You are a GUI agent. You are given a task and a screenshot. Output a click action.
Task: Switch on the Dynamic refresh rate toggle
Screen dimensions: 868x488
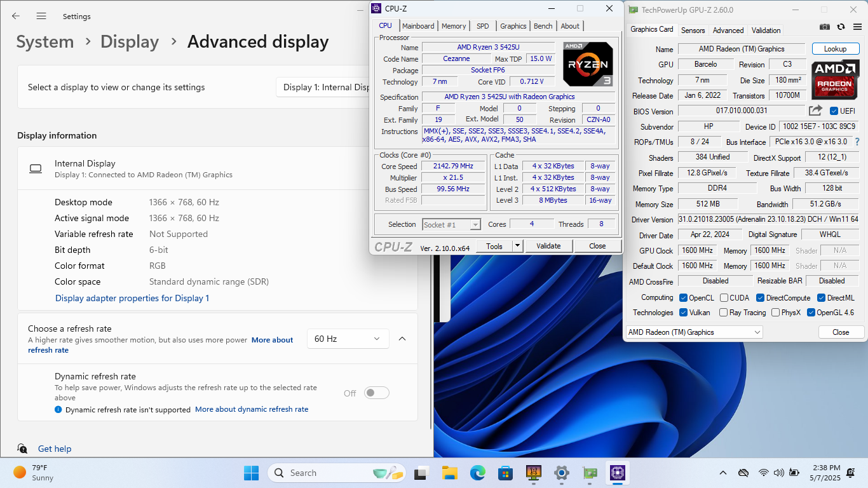coord(376,393)
